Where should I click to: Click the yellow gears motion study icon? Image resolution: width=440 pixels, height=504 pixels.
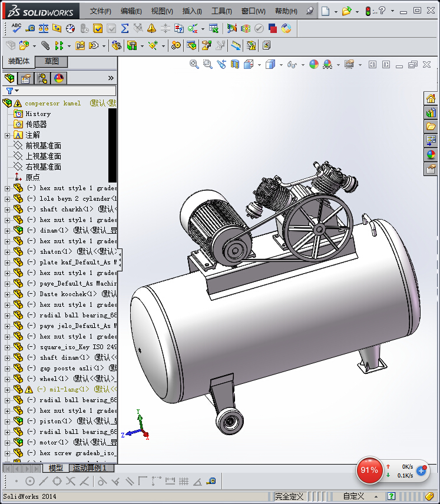click(x=176, y=46)
